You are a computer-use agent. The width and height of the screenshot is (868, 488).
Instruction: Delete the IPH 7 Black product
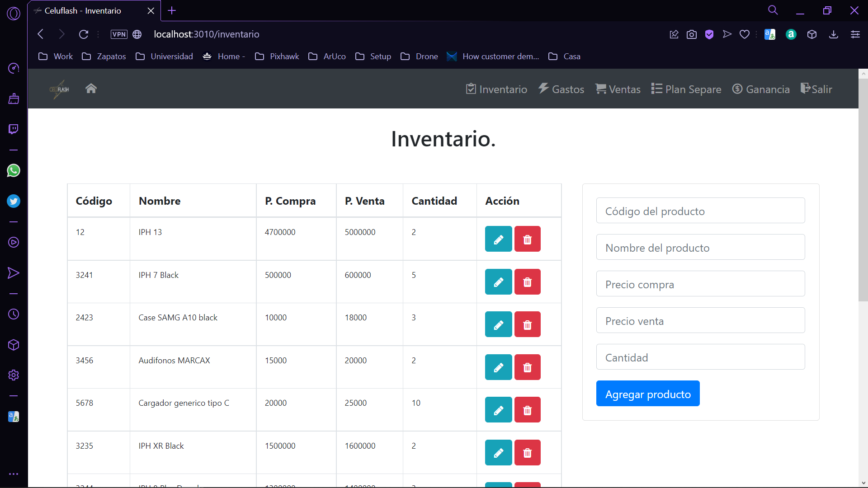click(527, 282)
